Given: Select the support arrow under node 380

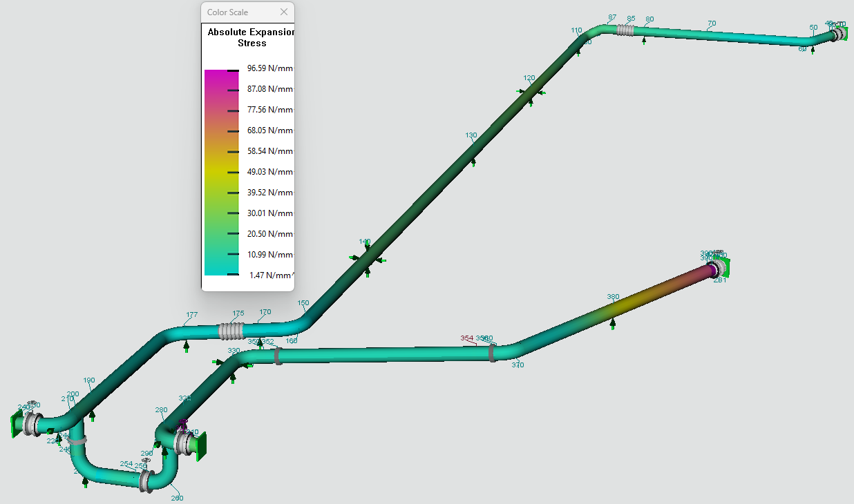Looking at the screenshot, I should pos(613,324).
